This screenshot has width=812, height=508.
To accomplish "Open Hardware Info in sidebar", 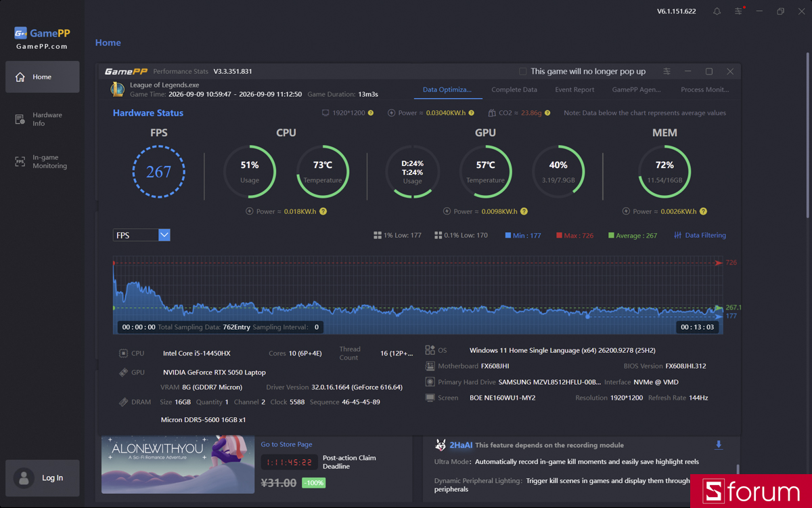I will pos(42,119).
